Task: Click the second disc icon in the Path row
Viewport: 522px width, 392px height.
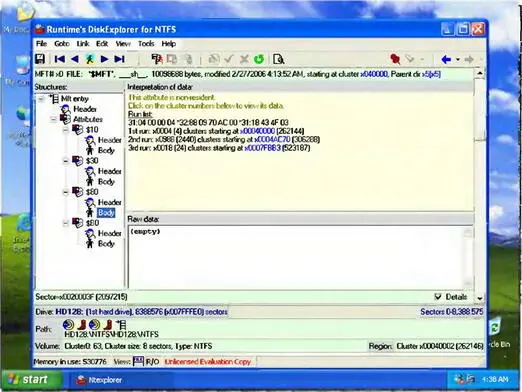Action: point(94,324)
